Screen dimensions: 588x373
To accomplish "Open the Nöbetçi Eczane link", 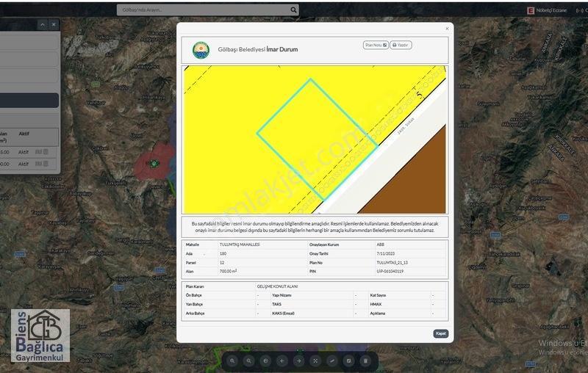I will click(x=547, y=10).
